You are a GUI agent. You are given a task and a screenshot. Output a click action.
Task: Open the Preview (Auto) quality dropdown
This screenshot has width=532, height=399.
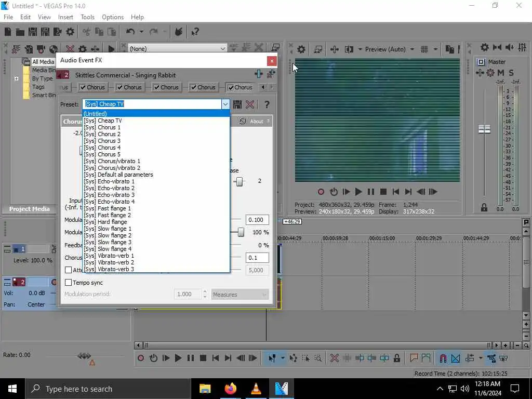412,49
